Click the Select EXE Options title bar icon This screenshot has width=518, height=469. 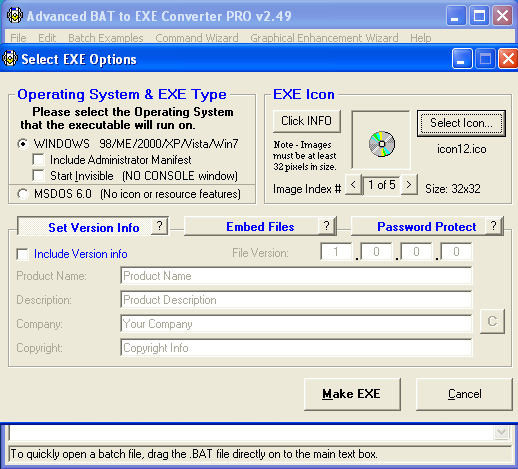10,59
